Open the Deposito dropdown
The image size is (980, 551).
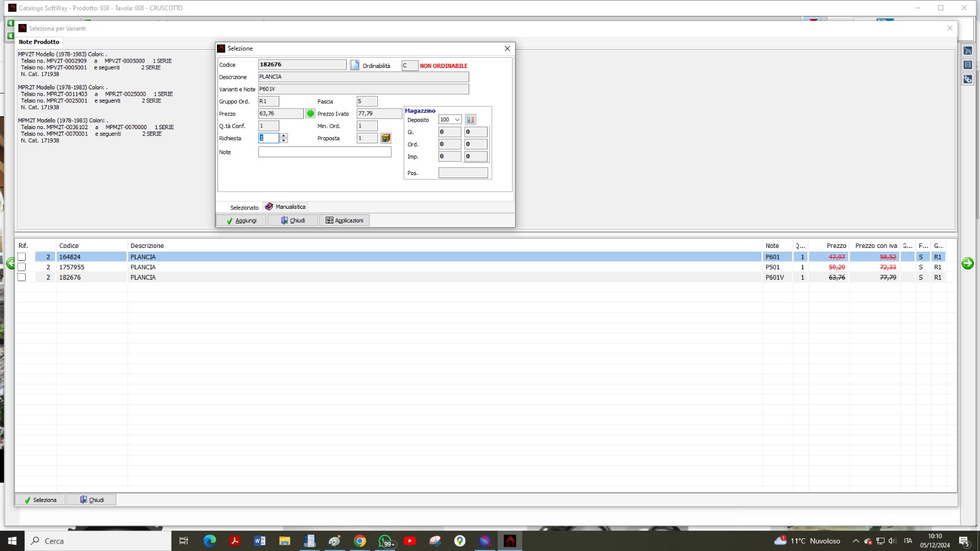457,120
